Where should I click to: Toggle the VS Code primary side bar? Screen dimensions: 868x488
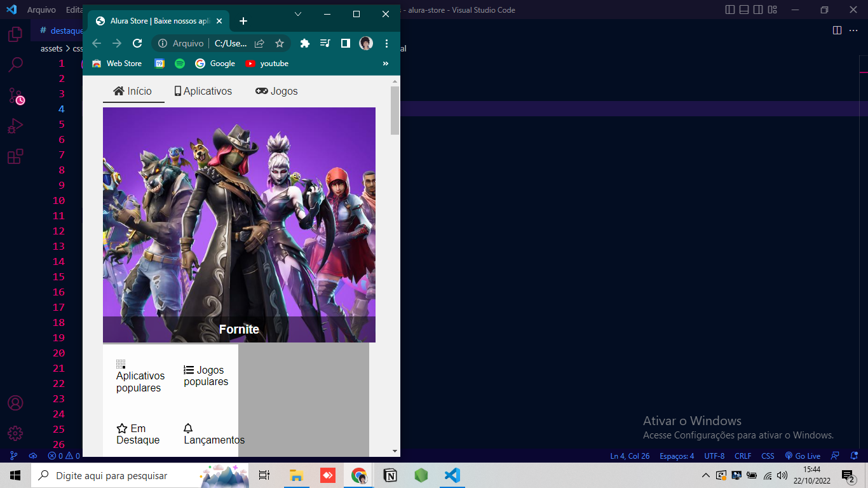pos(729,10)
